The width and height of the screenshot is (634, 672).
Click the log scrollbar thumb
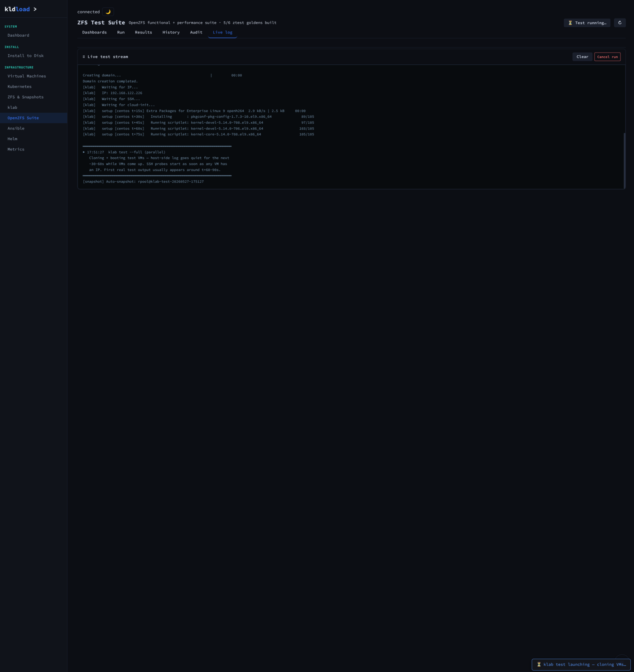pyautogui.click(x=624, y=160)
